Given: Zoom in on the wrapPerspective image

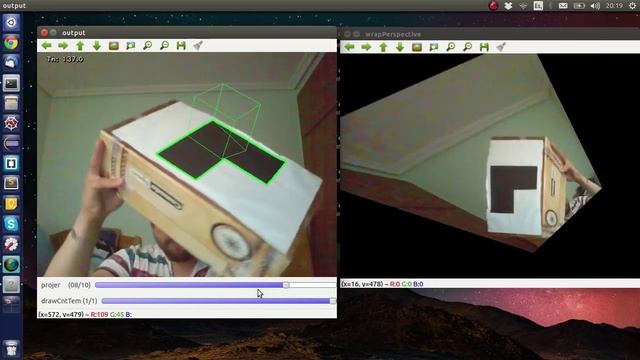Looking at the screenshot, I should [x=451, y=47].
